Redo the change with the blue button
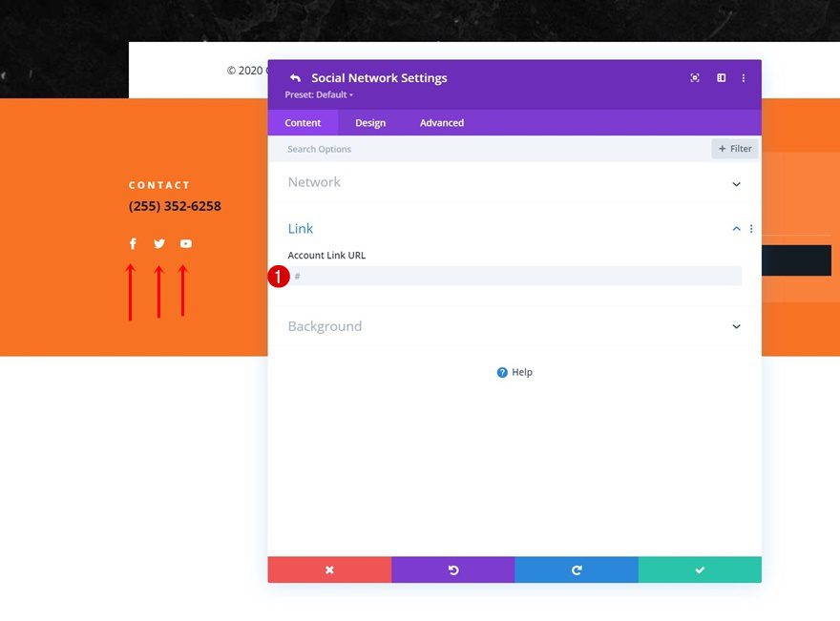 pyautogui.click(x=577, y=569)
